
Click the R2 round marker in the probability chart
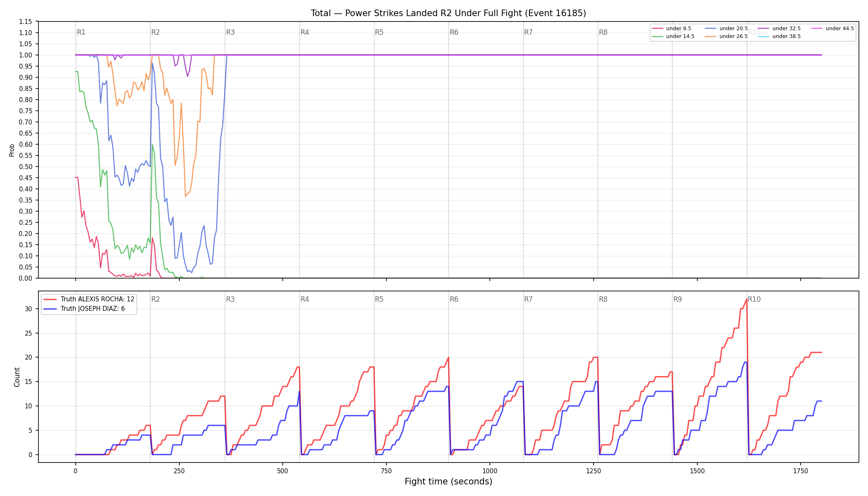(155, 32)
